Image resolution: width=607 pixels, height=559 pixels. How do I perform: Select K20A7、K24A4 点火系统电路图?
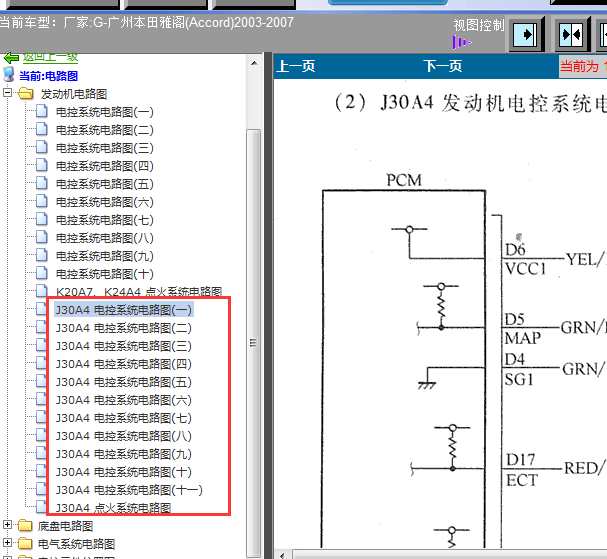139,292
